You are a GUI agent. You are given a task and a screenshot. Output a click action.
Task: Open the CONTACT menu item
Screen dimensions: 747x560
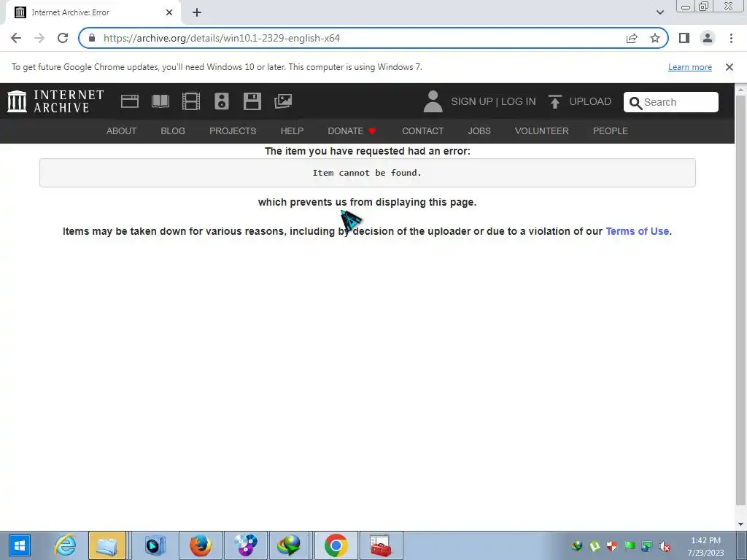(x=422, y=131)
